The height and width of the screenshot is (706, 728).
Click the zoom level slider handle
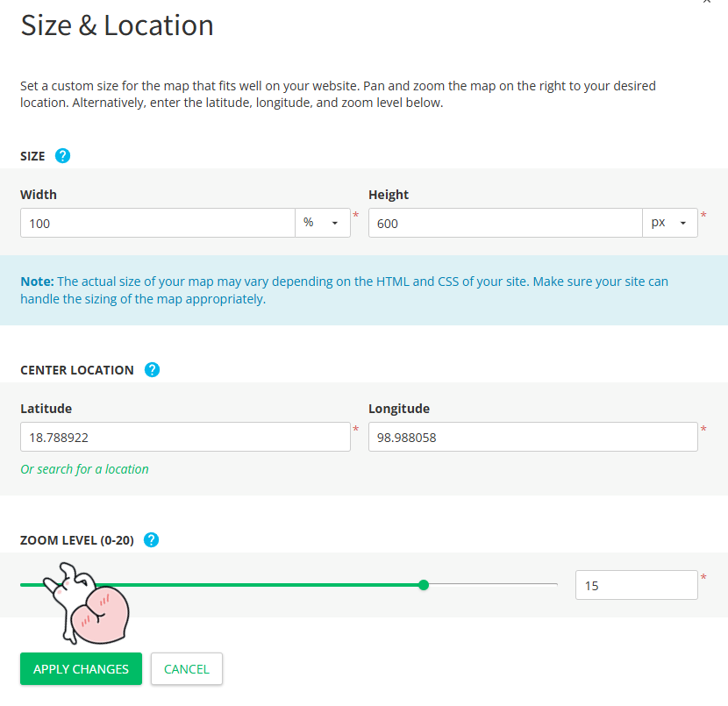pos(424,585)
